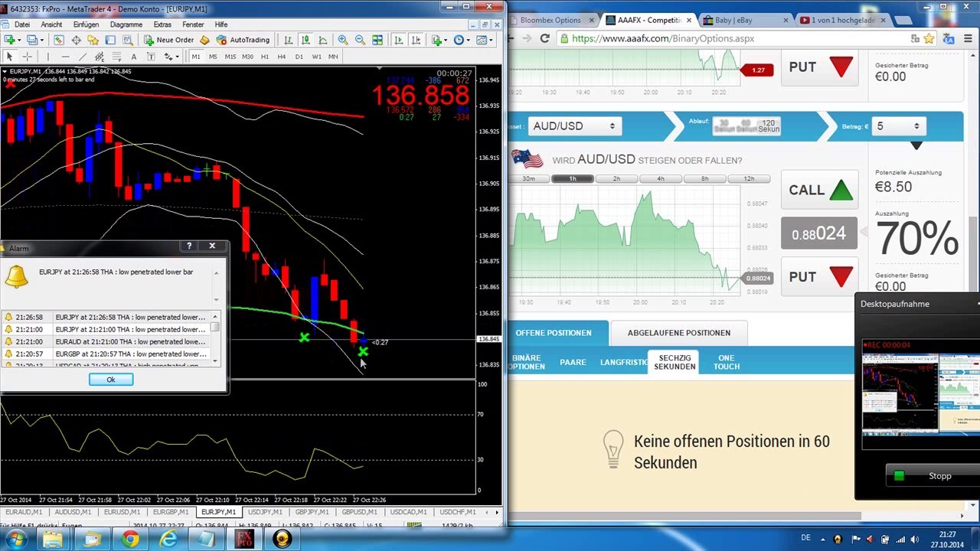Open the arrows objects dropdown
This screenshot has width=980, height=551.
(171, 57)
